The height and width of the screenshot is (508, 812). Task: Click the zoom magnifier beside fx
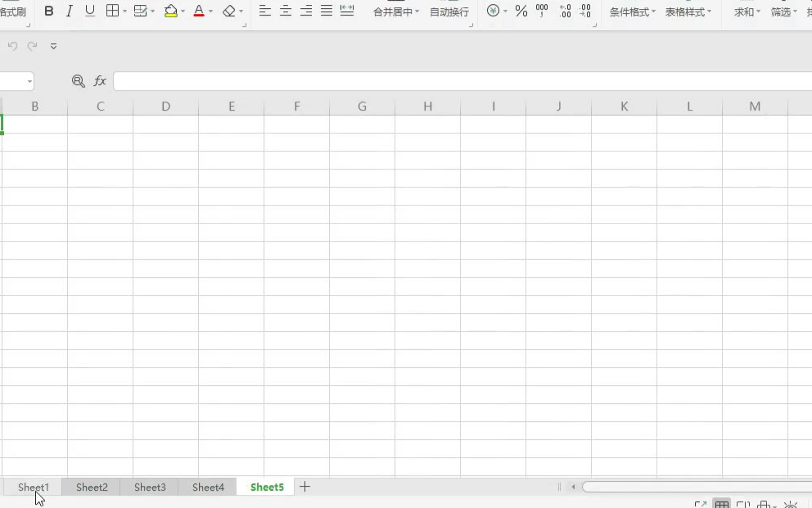pos(79,81)
